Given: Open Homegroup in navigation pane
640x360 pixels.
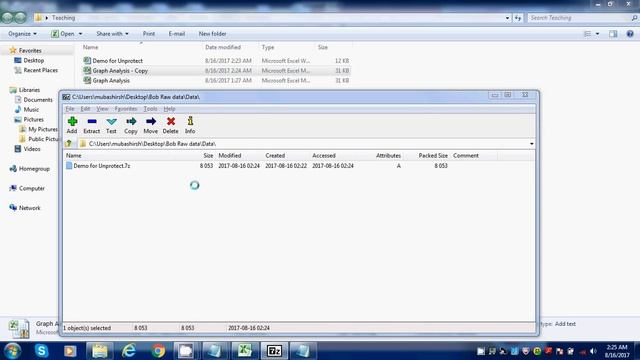Looking at the screenshot, I should [34, 169].
